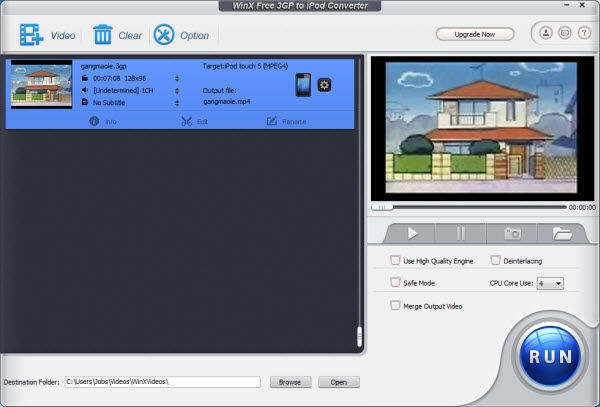Click the Option label in toolbar
This screenshot has width=600, height=407.
pyautogui.click(x=194, y=36)
